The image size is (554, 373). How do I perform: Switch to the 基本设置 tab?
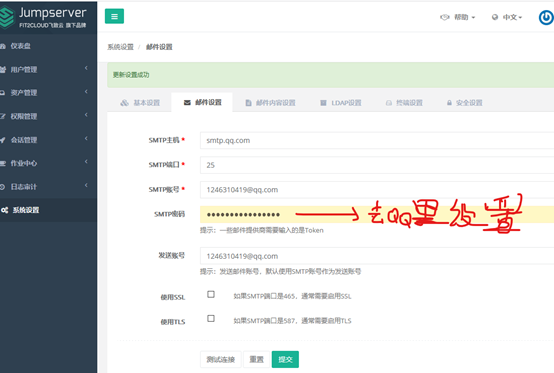[140, 103]
